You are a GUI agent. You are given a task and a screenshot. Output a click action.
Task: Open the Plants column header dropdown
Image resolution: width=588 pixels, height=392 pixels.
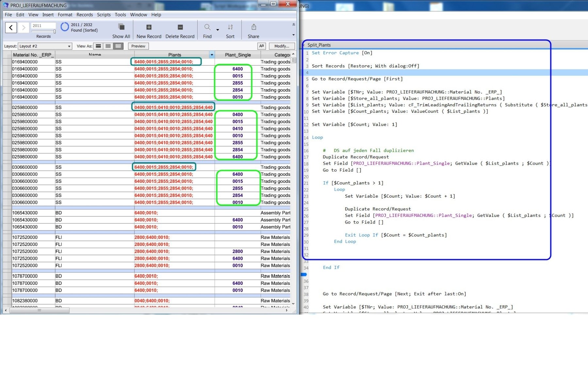[x=212, y=55]
